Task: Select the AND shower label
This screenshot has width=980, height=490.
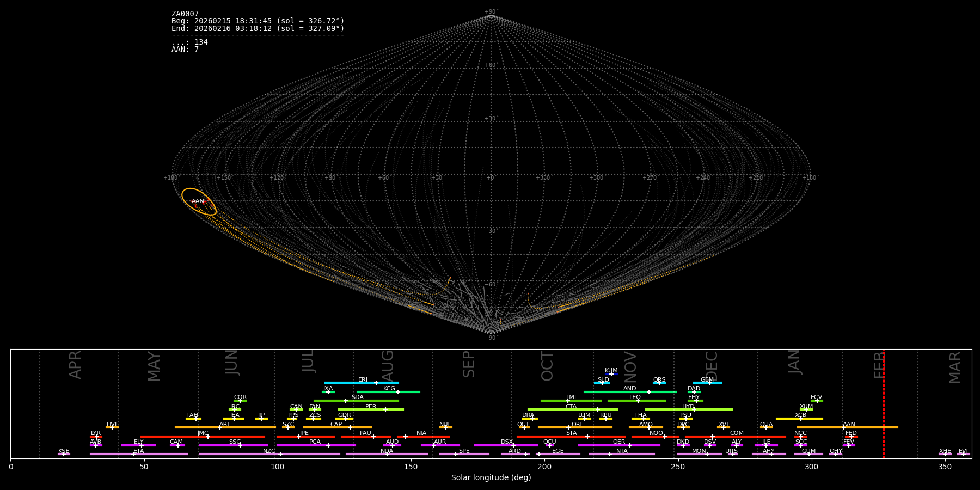Action: [629, 389]
